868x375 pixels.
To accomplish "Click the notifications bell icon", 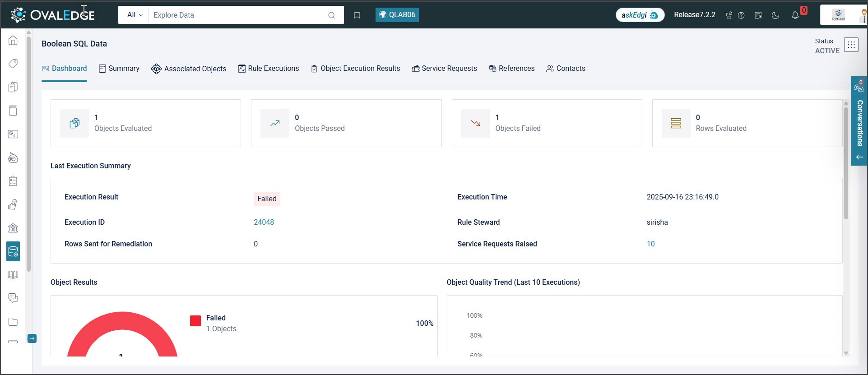I will coord(795,15).
